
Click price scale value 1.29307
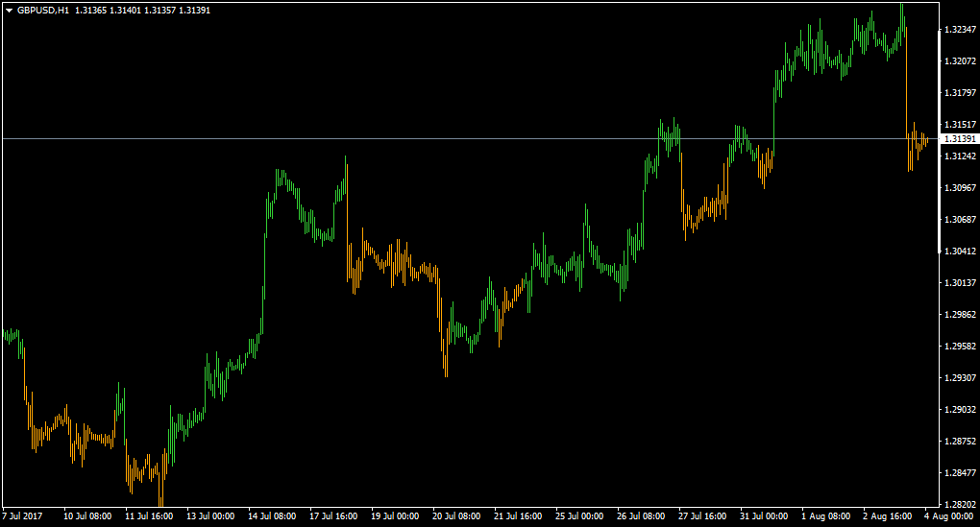pos(960,378)
